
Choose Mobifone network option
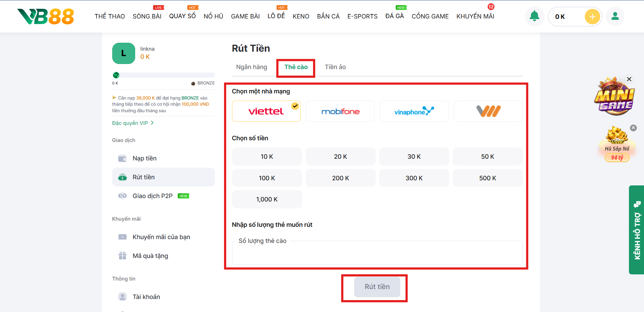point(340,111)
